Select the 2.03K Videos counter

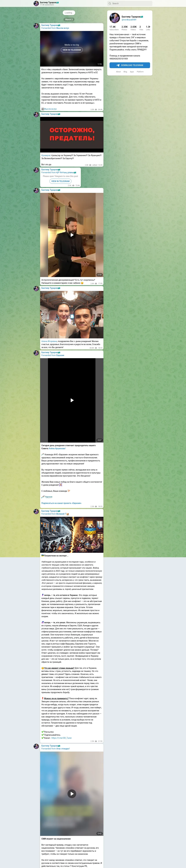pos(133,28)
